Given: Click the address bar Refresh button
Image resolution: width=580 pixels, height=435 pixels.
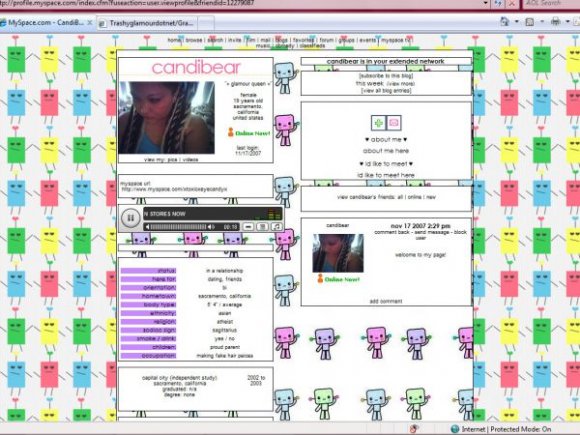Looking at the screenshot, I should tap(498, 3).
